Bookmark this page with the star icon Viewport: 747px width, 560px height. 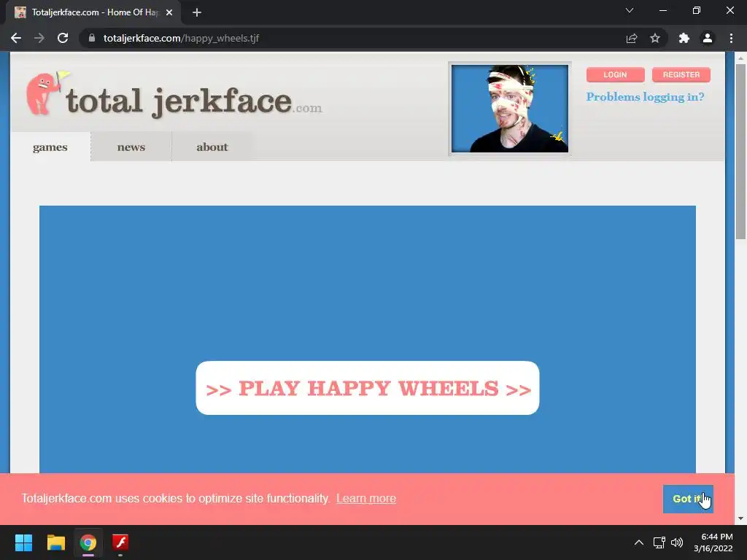[x=655, y=38]
